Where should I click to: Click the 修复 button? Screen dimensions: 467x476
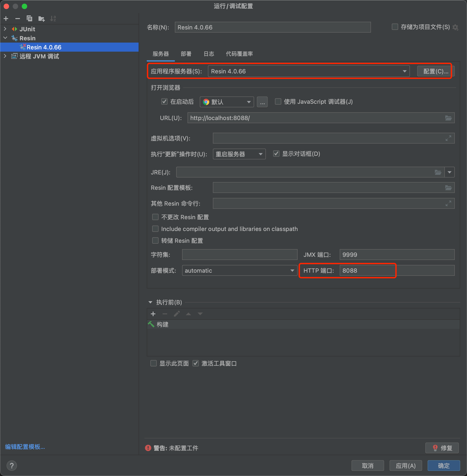point(442,448)
